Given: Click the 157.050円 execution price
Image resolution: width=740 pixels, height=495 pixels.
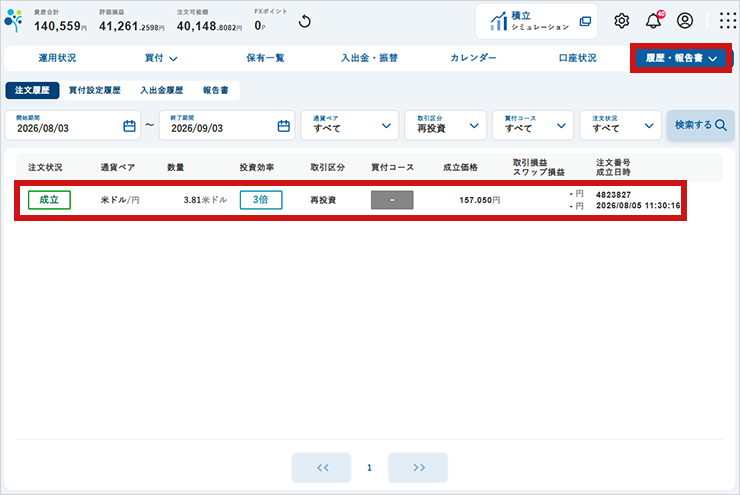Looking at the screenshot, I should click(479, 200).
